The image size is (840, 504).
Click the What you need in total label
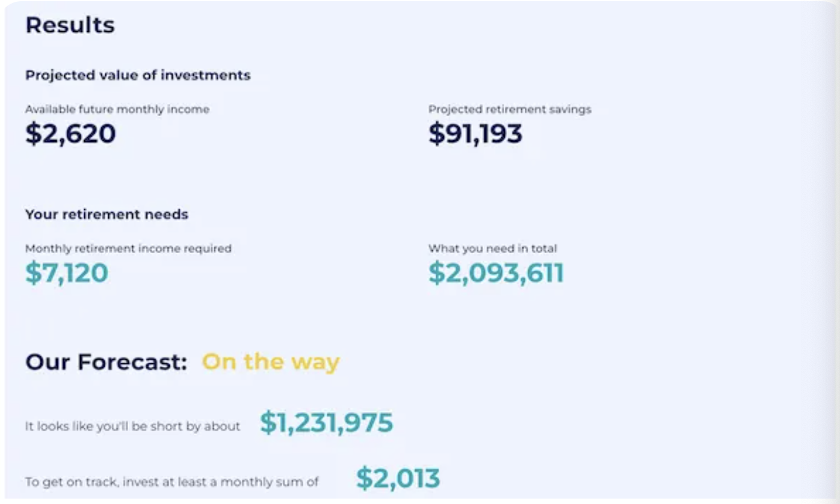pos(493,248)
